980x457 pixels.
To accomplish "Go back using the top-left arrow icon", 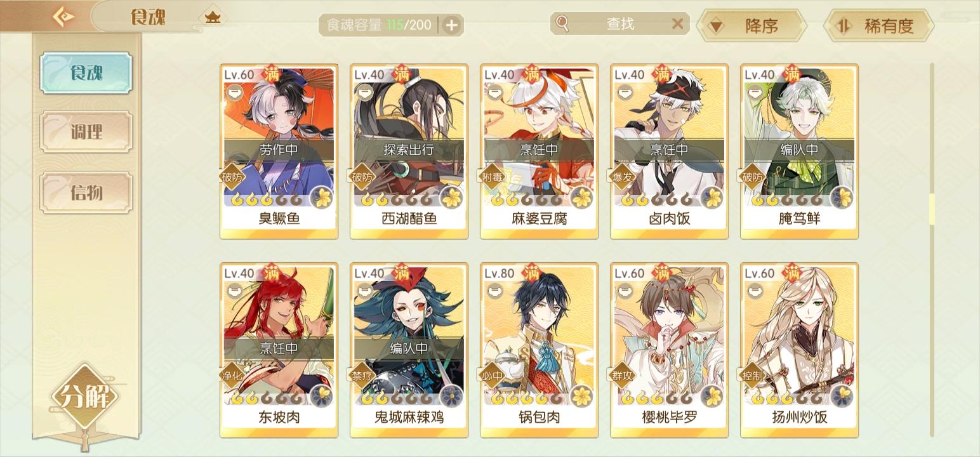I will [63, 17].
